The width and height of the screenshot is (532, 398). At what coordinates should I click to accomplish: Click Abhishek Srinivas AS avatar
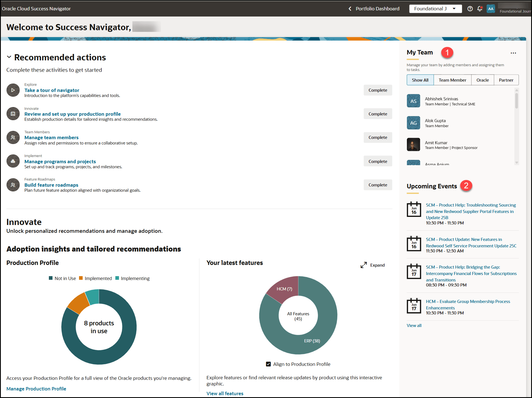coord(414,101)
